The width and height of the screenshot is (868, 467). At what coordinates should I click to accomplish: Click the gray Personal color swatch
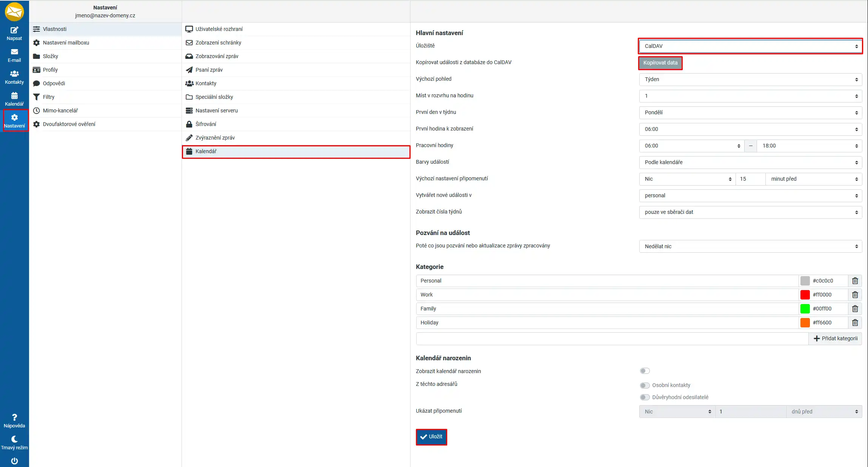click(x=805, y=281)
